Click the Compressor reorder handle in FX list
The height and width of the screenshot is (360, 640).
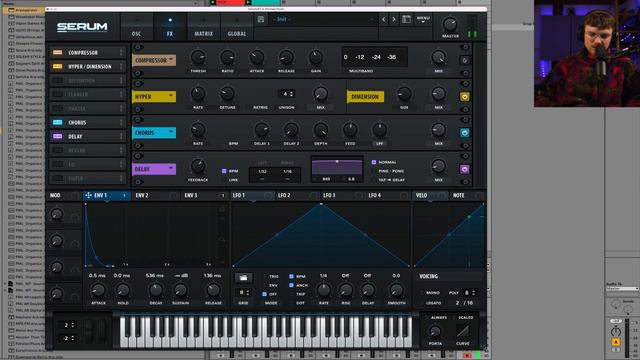point(121,53)
